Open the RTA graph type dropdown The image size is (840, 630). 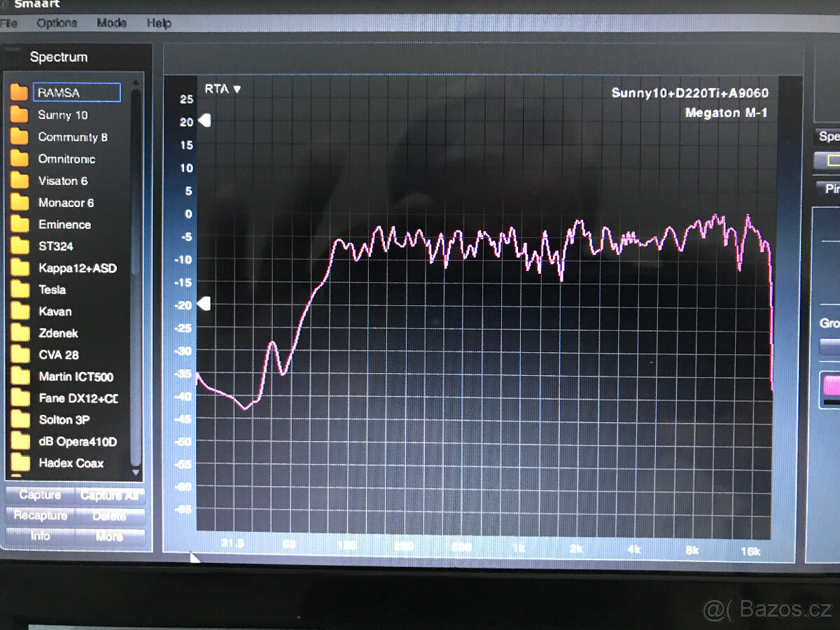(223, 89)
